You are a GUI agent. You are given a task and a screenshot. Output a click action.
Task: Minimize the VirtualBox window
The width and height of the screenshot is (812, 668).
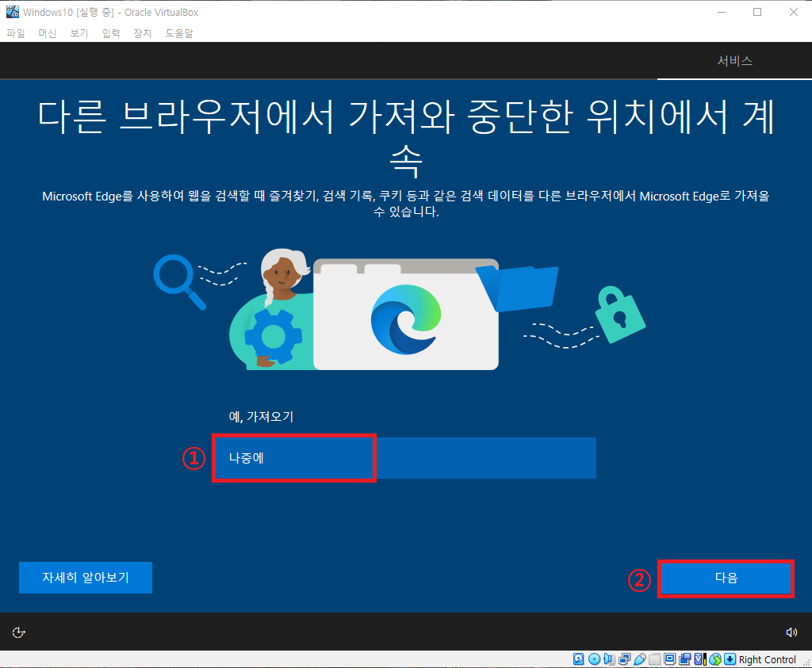[722, 12]
